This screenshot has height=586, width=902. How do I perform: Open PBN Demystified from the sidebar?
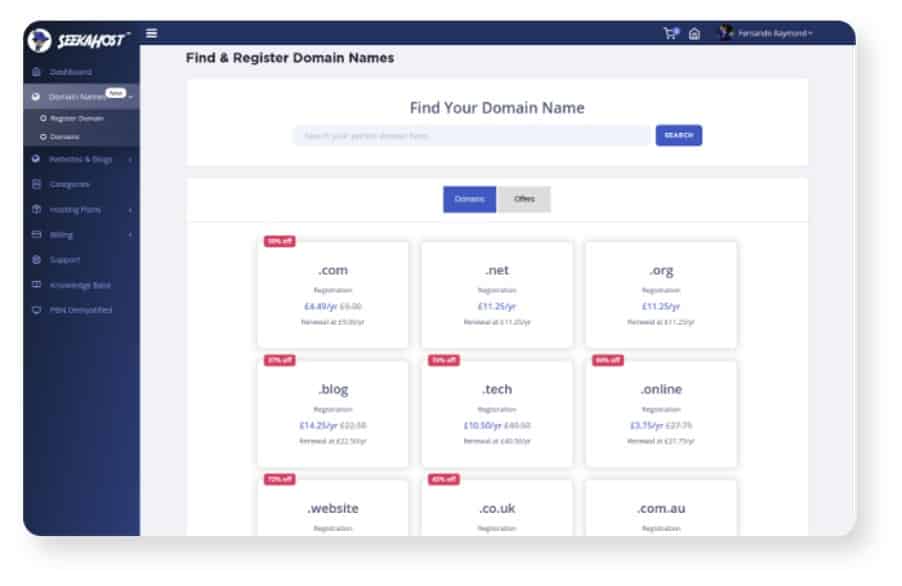(x=81, y=310)
